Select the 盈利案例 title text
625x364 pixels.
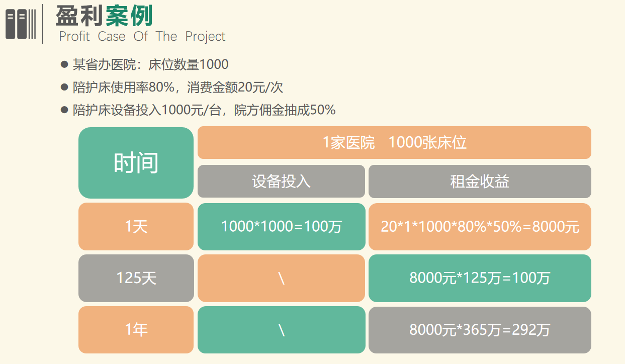click(x=104, y=16)
